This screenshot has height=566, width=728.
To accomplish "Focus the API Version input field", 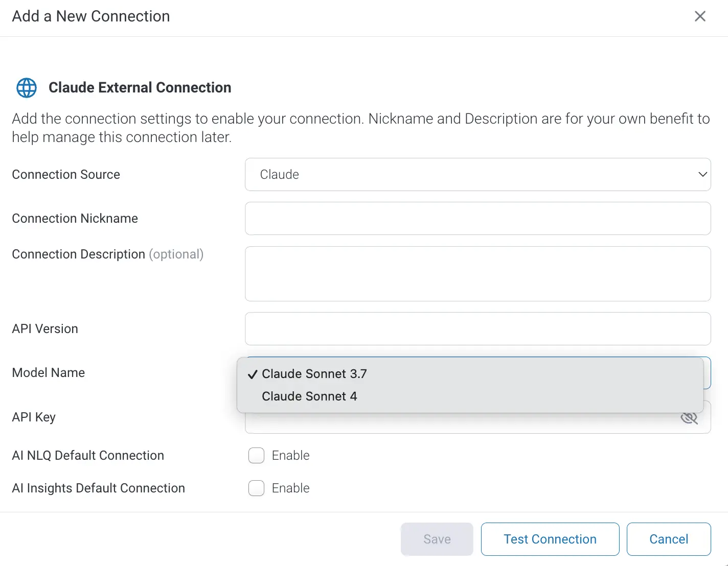I will (x=477, y=329).
